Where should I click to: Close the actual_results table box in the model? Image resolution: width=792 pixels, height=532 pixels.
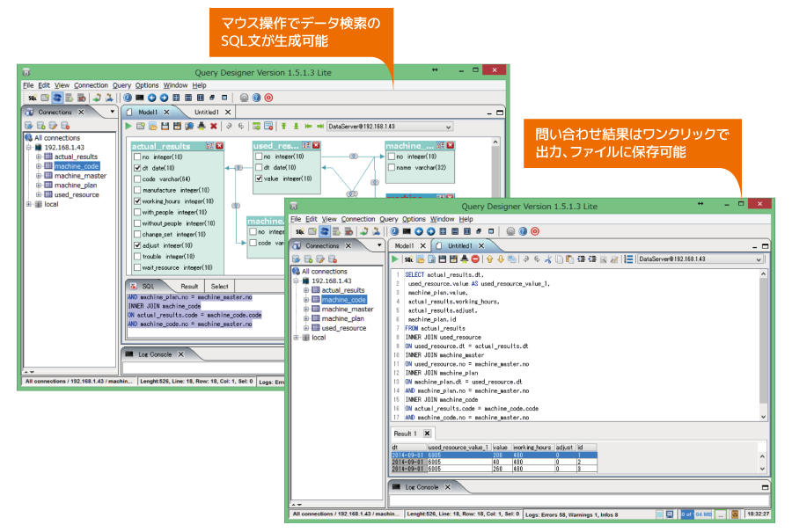click(219, 146)
